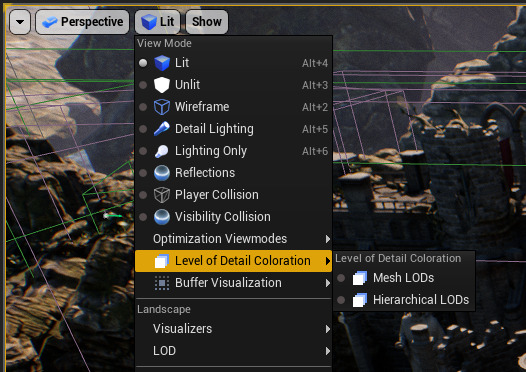526x372 pixels.
Task: Choose the Visibility Collision menu entry text
Action: tap(223, 217)
